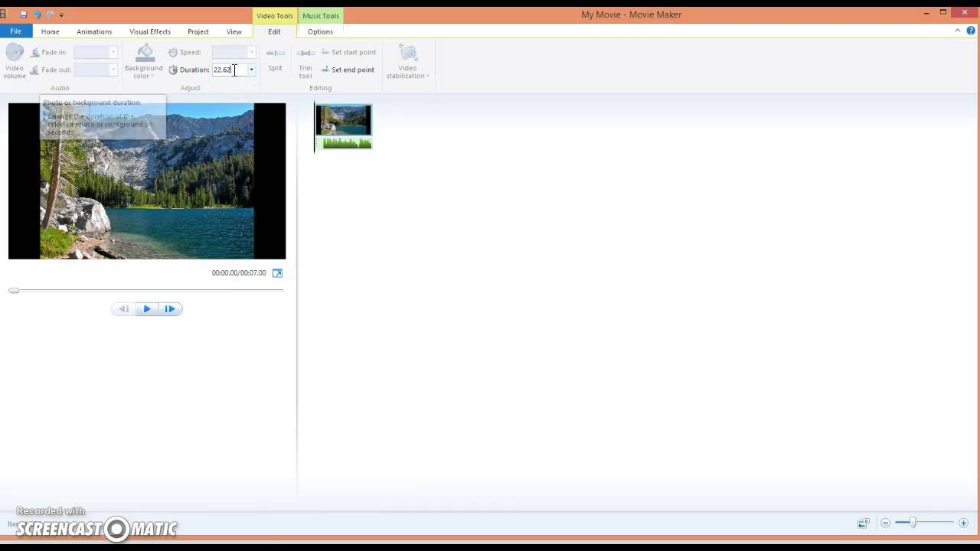Image resolution: width=980 pixels, height=551 pixels.
Task: Select the lake photo clip in storyboard
Action: click(344, 120)
